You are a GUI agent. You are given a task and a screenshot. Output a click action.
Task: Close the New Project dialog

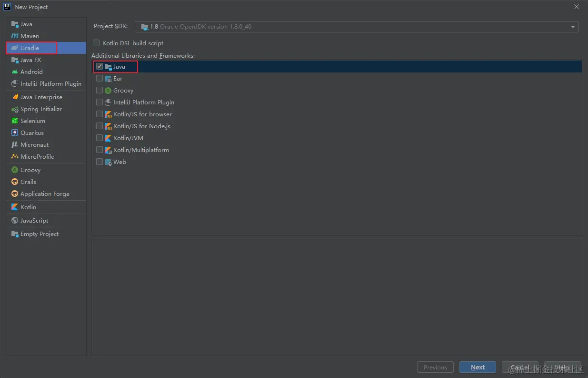(x=577, y=7)
